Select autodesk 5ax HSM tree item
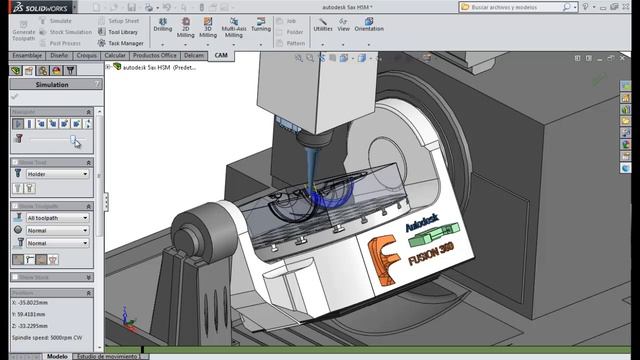Screen dimensions: 640x360 159,67
